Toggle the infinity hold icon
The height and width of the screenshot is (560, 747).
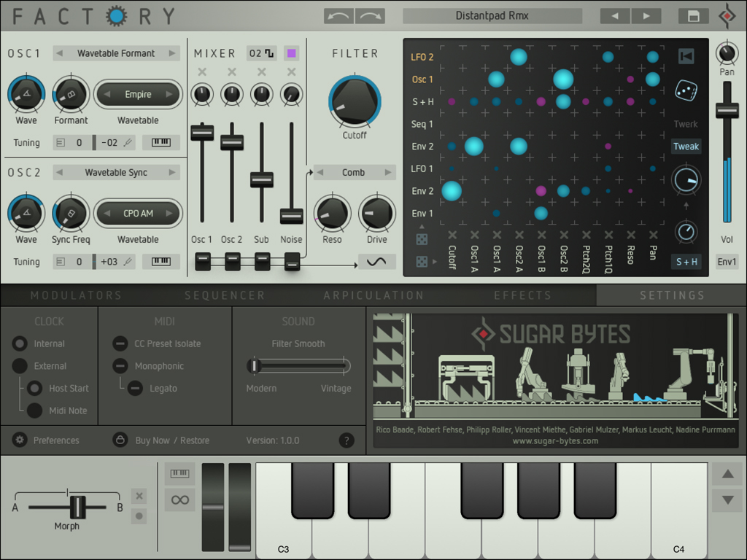coord(179,500)
